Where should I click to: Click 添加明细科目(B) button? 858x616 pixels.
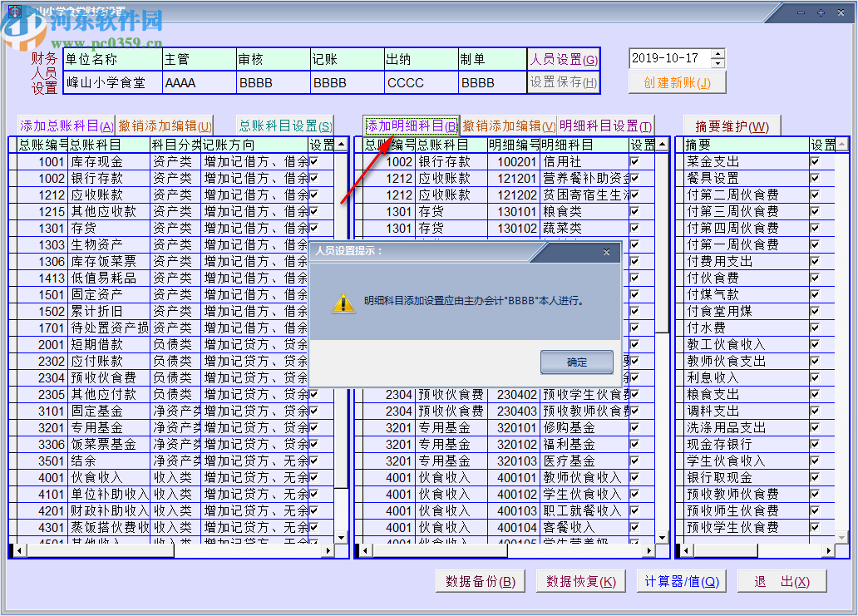pyautogui.click(x=411, y=126)
